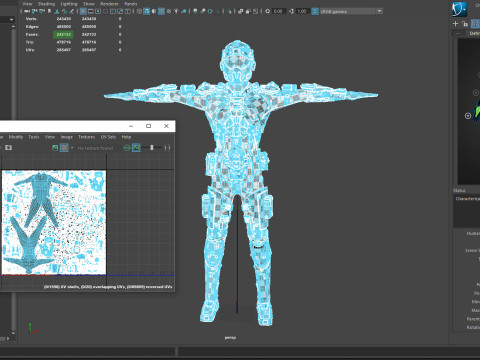This screenshot has width=480, height=360.
Task: Open the viewport Show menu
Action: [89, 4]
